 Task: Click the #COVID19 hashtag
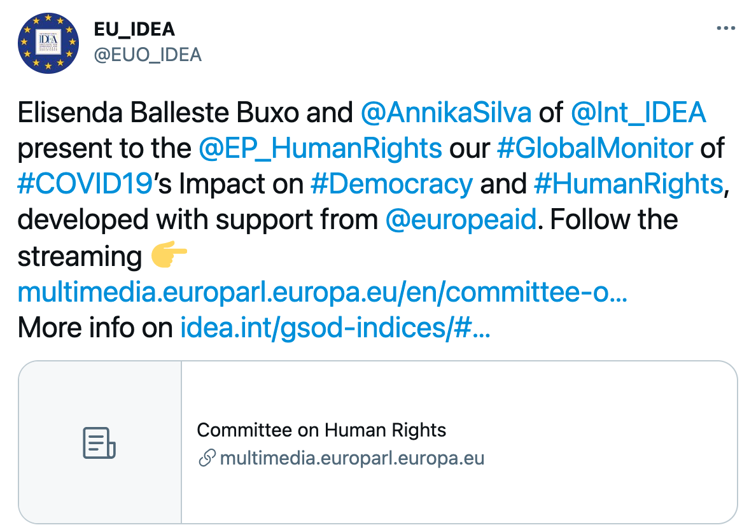pos(85,184)
